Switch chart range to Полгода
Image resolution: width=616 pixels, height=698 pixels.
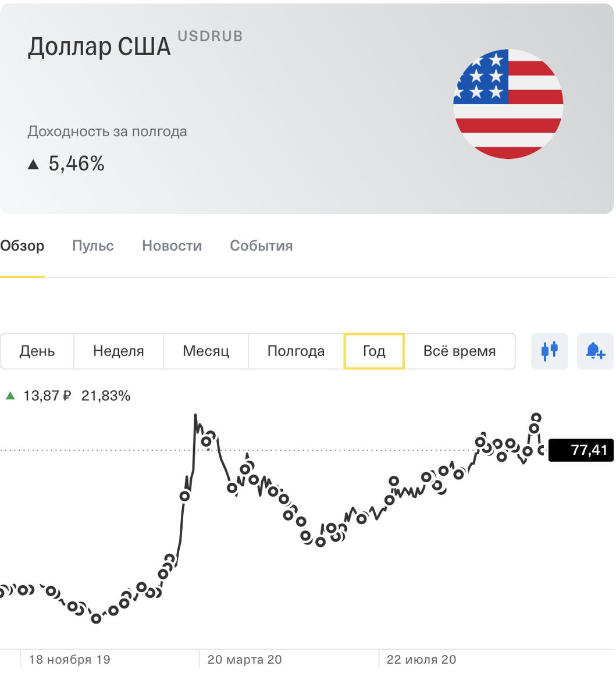[296, 351]
